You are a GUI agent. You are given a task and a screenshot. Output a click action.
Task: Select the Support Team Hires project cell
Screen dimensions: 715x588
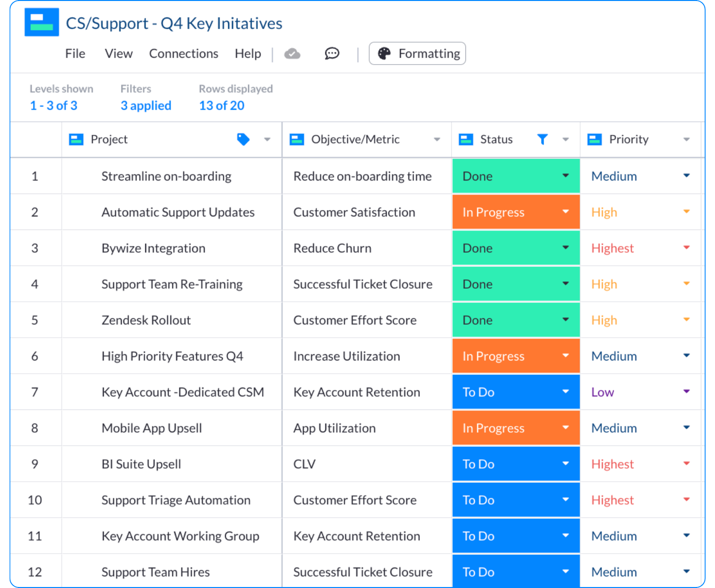click(172, 572)
